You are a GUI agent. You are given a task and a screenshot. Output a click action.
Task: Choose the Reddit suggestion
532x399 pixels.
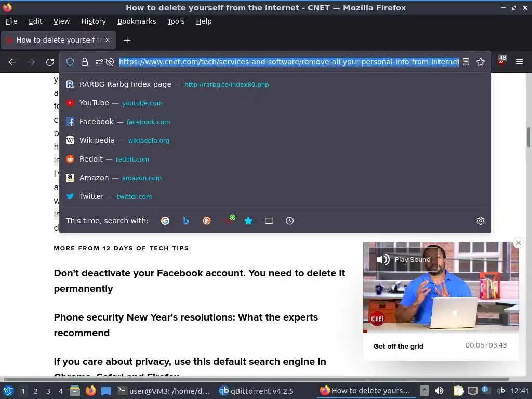[275, 159]
